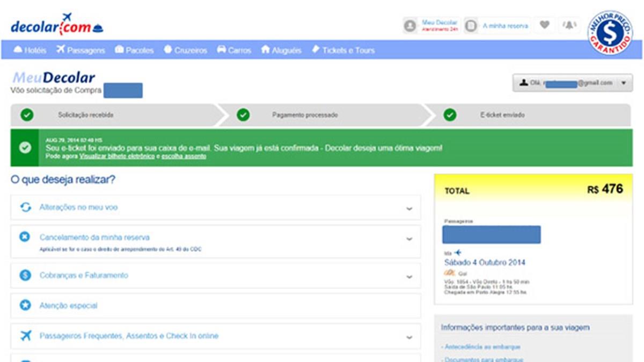Click the escolha assento link
This screenshot has width=644, height=362.
[x=184, y=156]
